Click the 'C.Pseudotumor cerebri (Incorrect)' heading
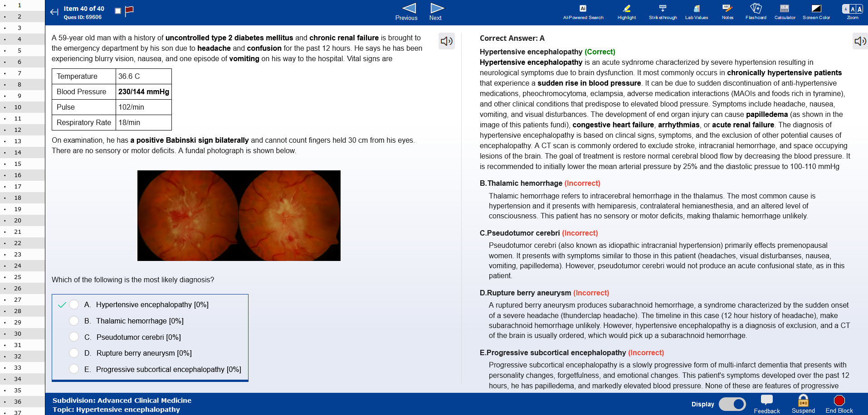The image size is (868, 415). [x=539, y=233]
